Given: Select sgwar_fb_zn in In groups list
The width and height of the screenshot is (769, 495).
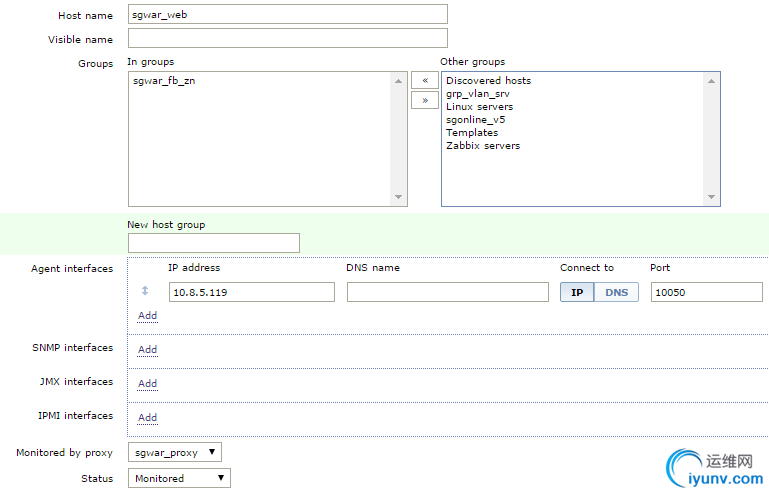Looking at the screenshot, I should point(164,81).
